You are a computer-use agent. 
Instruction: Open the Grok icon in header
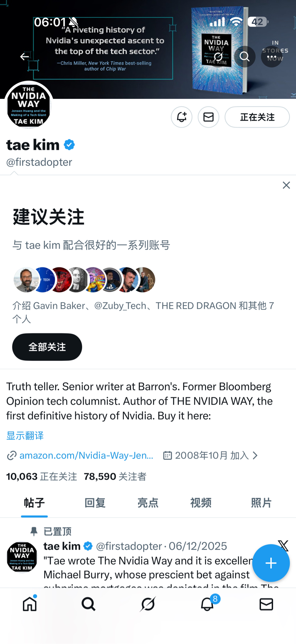[x=218, y=57]
